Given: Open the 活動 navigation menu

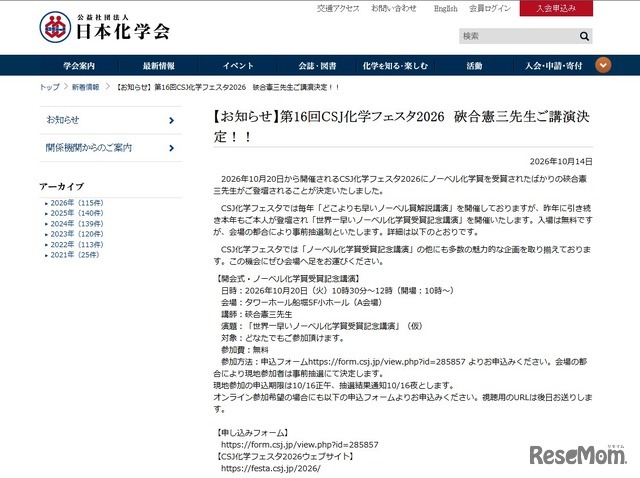Looking at the screenshot, I should coord(474,66).
